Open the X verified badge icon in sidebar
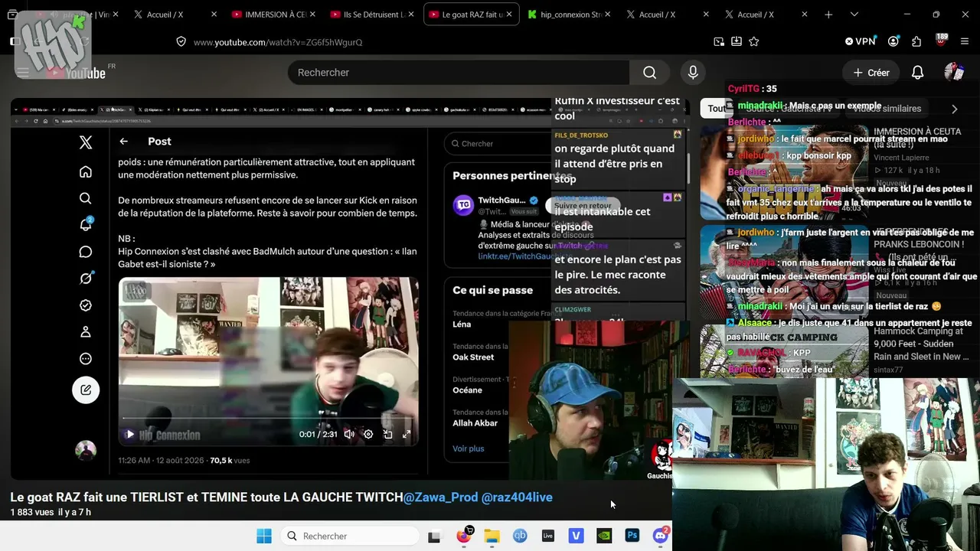Viewport: 980px width, 551px height. (86, 305)
